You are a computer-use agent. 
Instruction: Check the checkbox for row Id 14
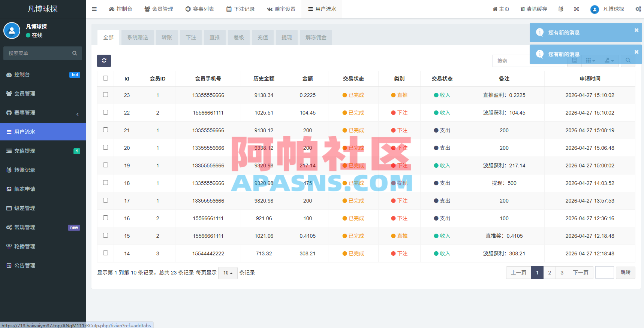click(105, 253)
